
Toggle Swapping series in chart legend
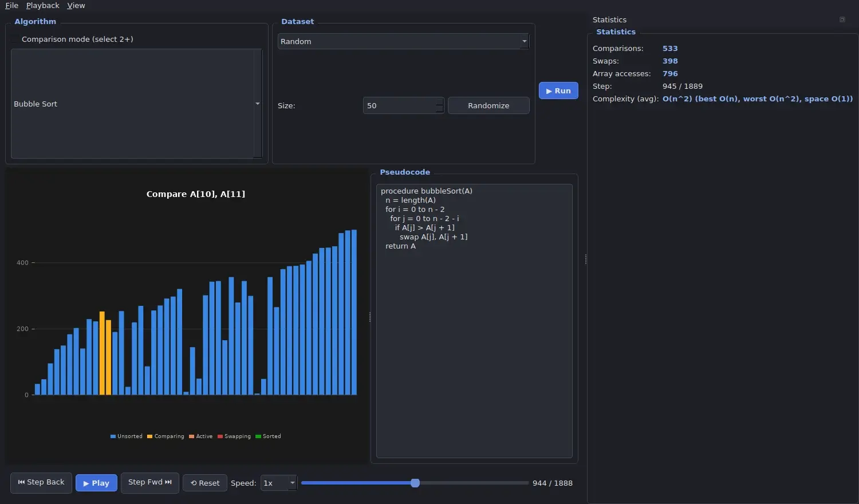coord(234,436)
